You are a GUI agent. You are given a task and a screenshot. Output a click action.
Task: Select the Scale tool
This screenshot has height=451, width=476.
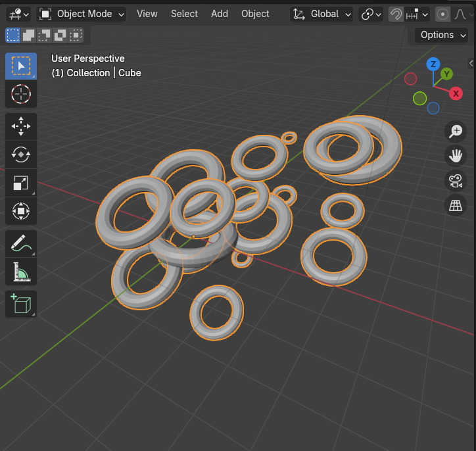[x=21, y=183]
